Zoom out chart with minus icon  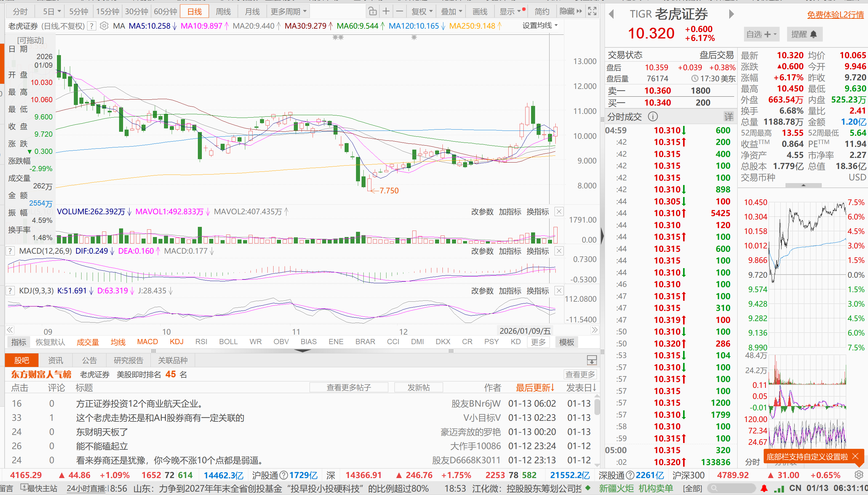(399, 12)
